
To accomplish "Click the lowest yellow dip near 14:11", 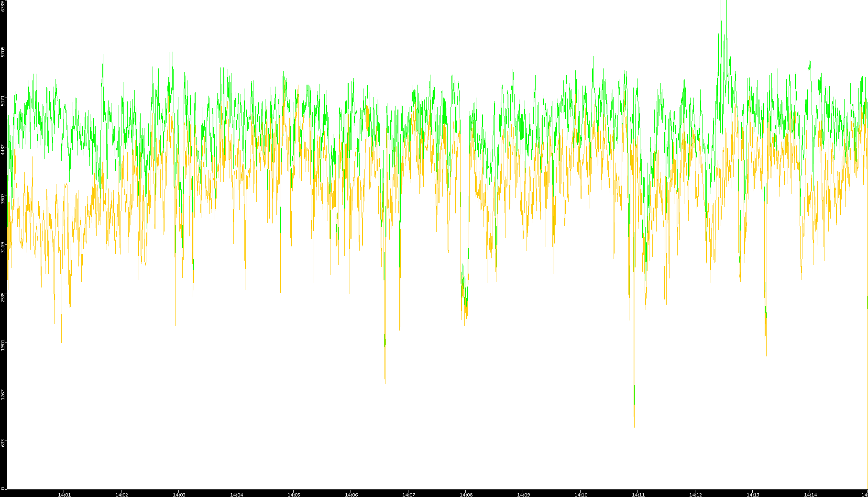I will coord(635,425).
